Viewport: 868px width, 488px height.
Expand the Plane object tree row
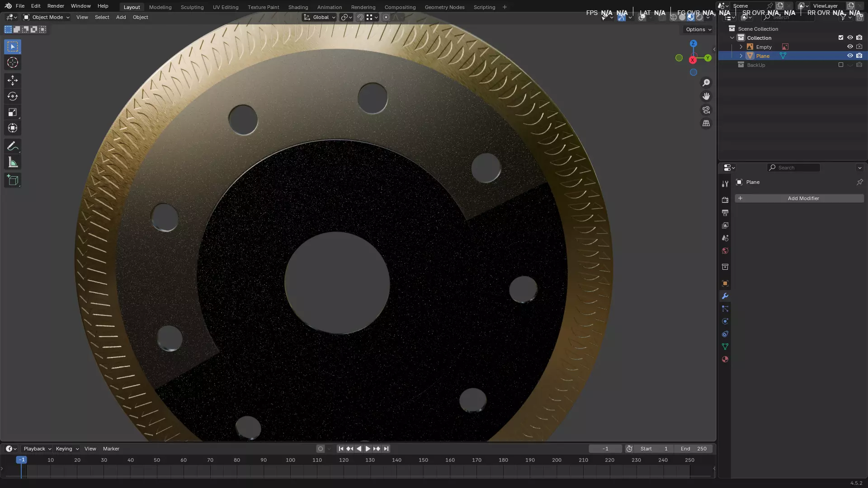click(x=741, y=56)
